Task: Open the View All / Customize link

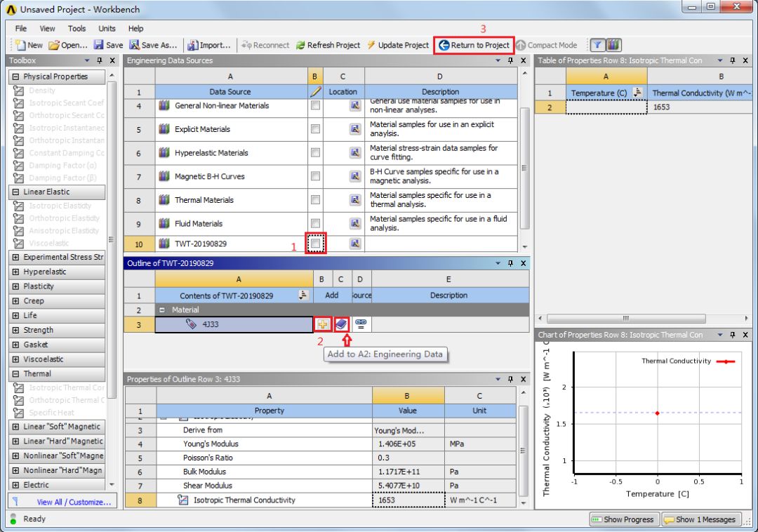Action: [74, 502]
